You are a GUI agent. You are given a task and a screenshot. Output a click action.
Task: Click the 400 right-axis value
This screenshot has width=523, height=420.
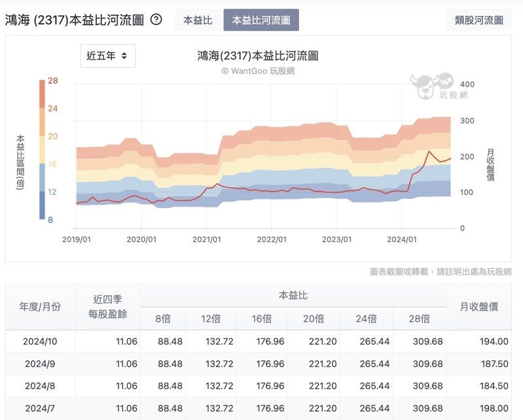[467, 84]
